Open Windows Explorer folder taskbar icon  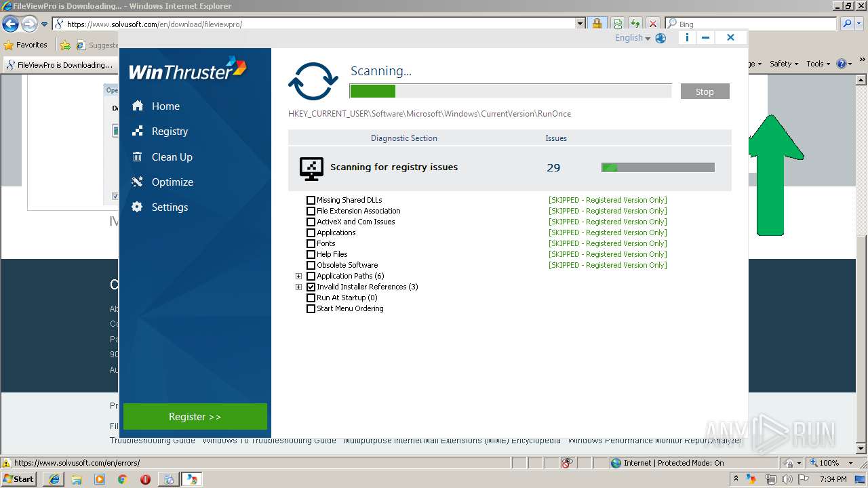pos(77,479)
